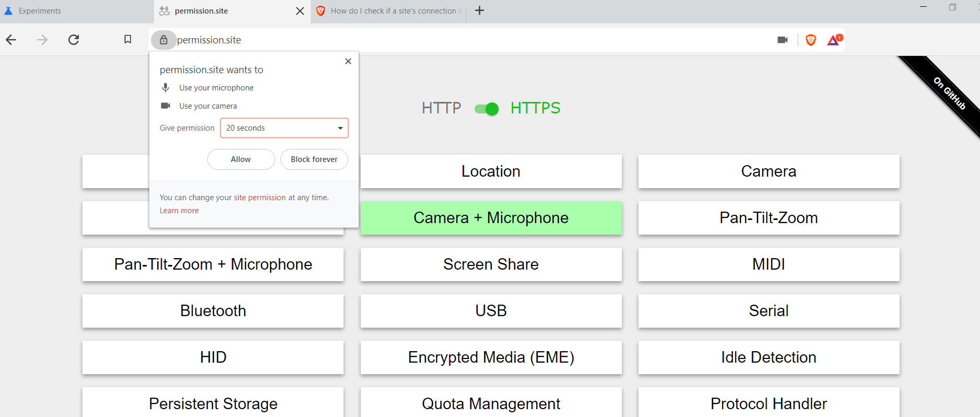Bookmark this page with the bookmark icon

tap(127, 39)
